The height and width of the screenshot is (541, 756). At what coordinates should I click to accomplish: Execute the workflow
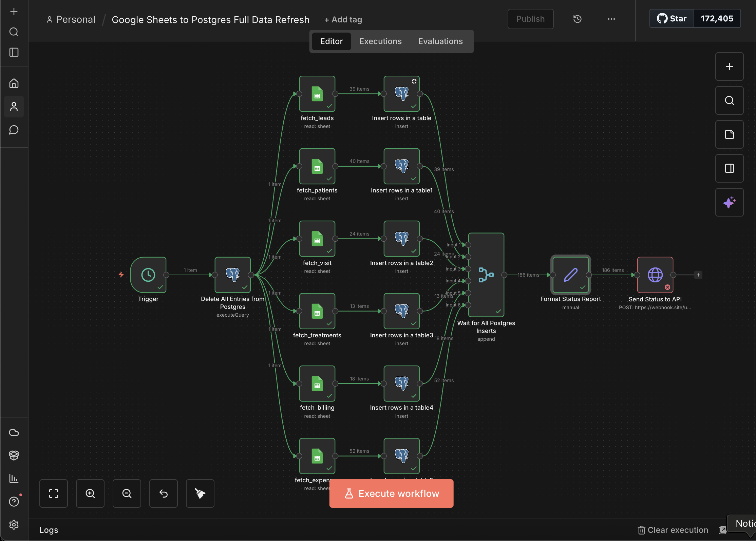[x=391, y=493]
